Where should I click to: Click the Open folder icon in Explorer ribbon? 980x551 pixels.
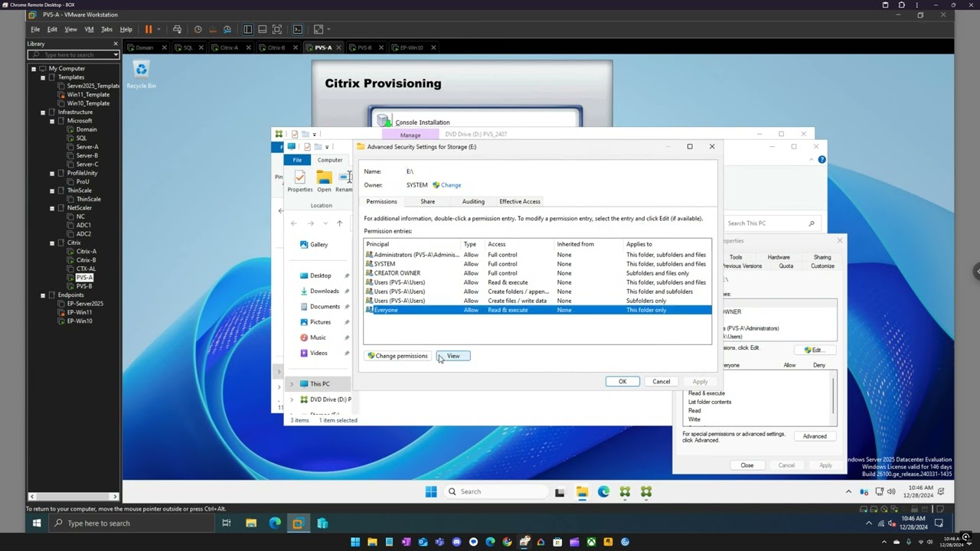point(324,181)
